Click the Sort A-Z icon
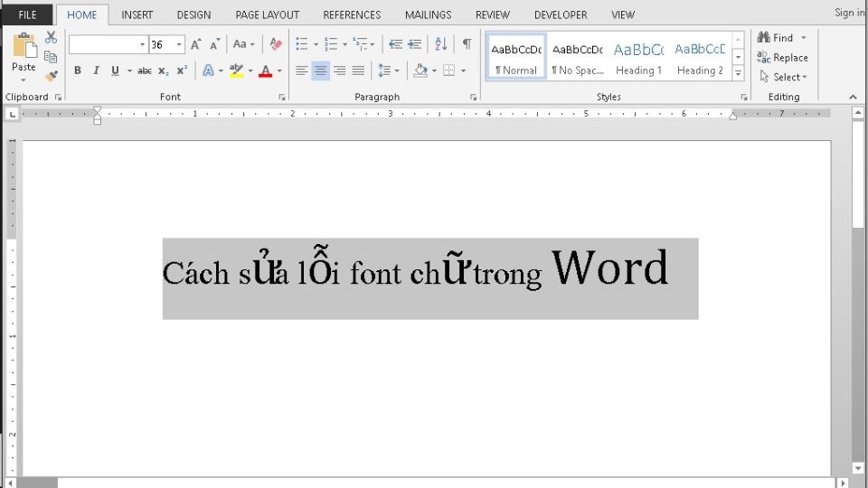The image size is (868, 488). pos(440,44)
